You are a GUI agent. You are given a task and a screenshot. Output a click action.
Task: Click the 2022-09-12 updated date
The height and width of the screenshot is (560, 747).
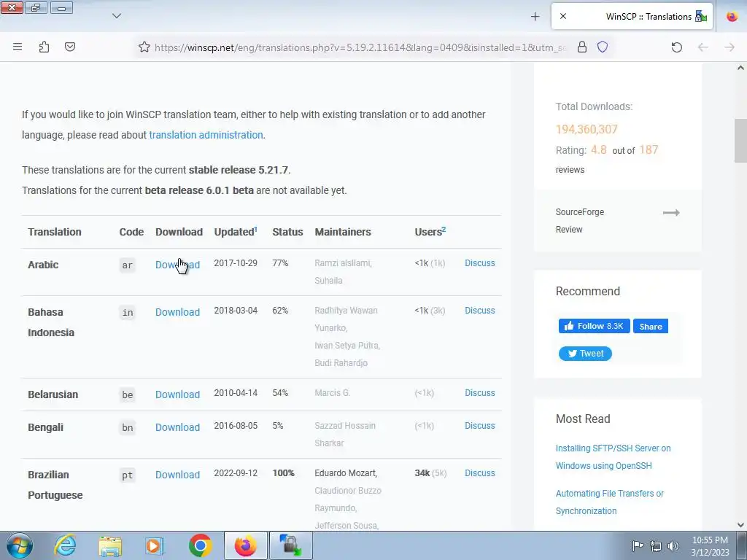tap(236, 473)
